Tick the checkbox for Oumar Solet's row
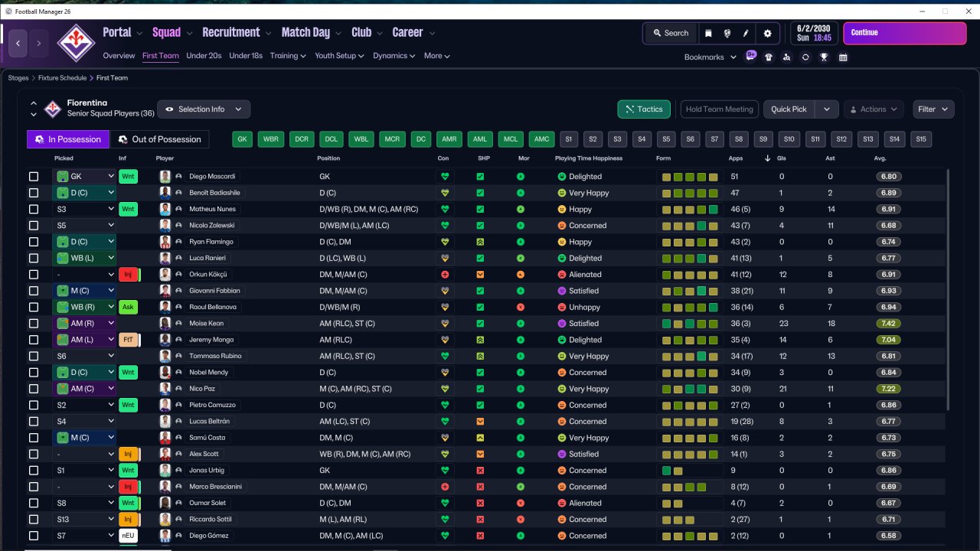Image resolution: width=980 pixels, height=551 pixels. (34, 503)
